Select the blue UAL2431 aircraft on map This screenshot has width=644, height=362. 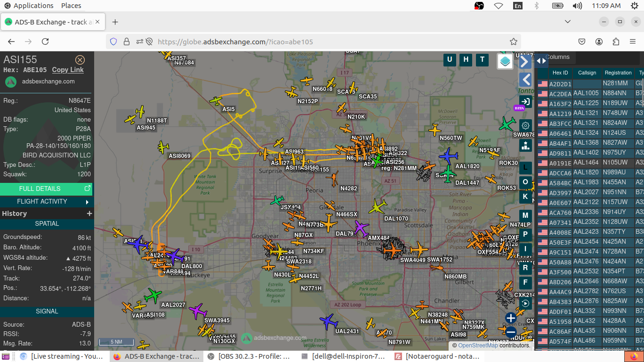point(329,322)
